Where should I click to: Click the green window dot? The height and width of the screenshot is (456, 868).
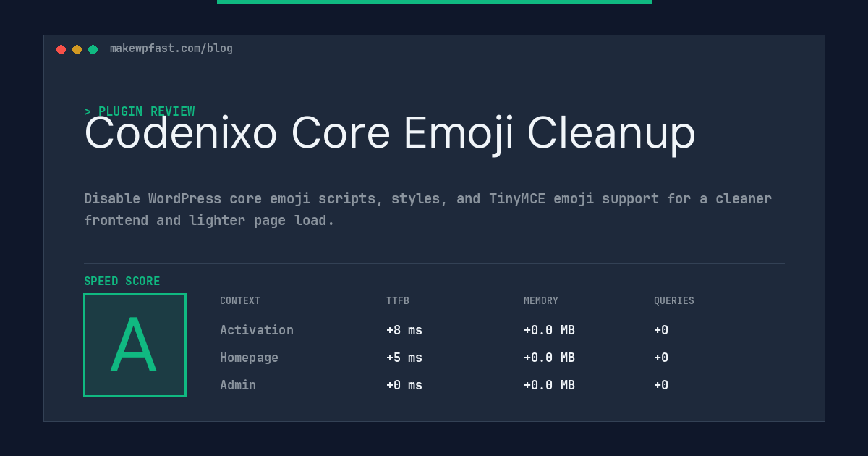coord(93,49)
